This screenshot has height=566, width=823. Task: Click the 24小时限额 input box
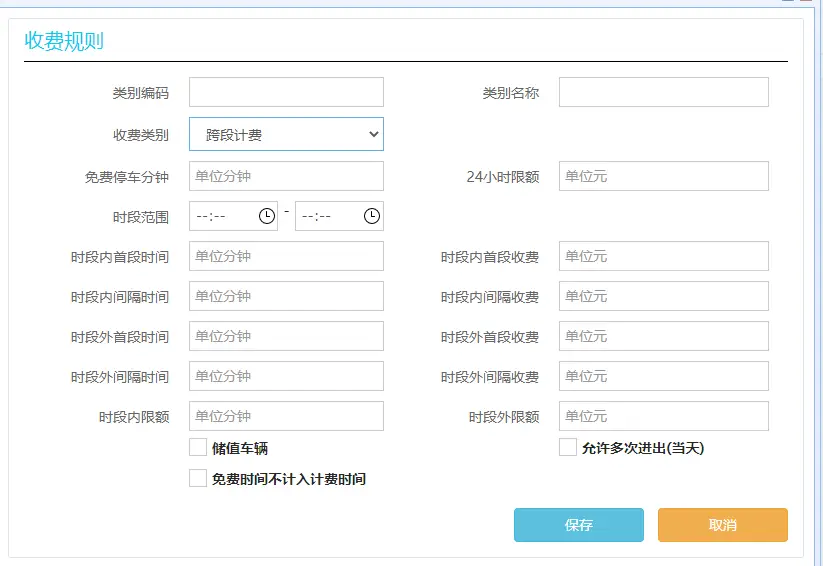point(663,176)
